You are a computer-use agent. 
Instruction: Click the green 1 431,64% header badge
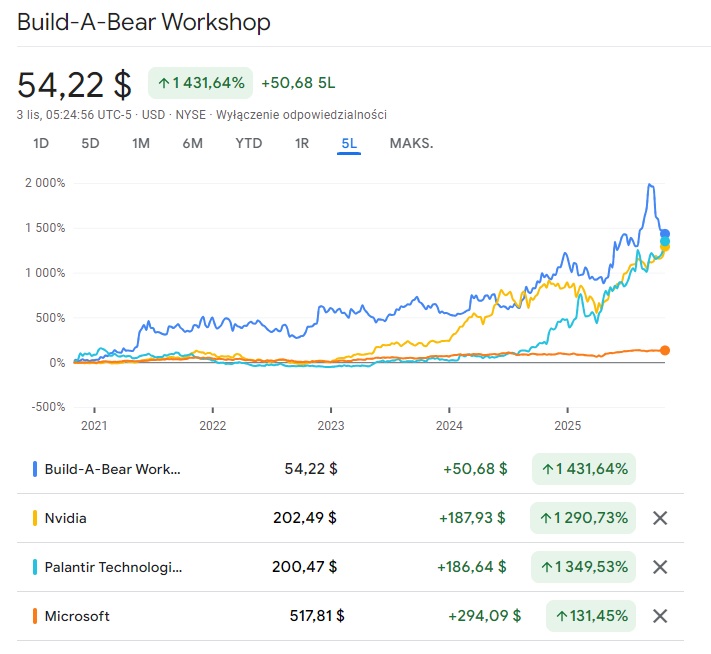point(200,82)
